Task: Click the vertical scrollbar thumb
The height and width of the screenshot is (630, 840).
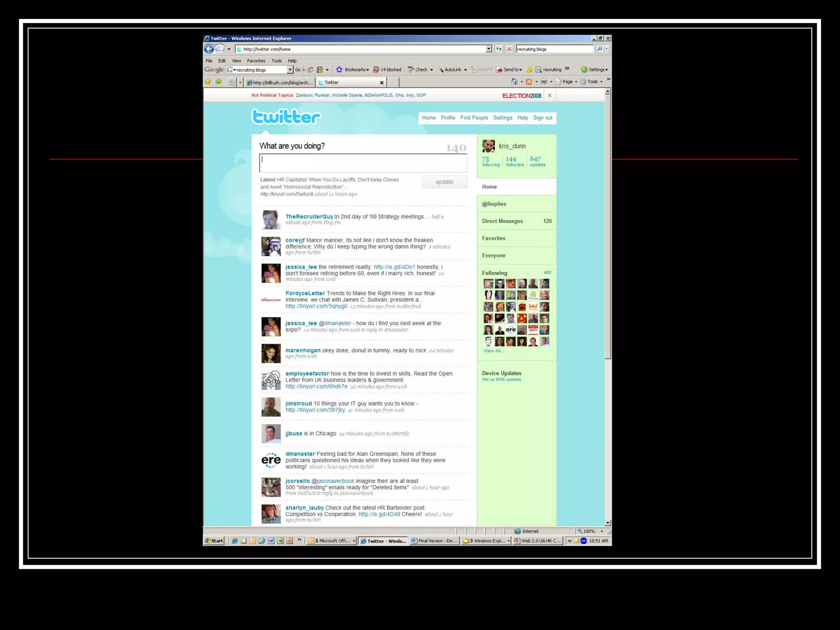Action: [x=608, y=226]
